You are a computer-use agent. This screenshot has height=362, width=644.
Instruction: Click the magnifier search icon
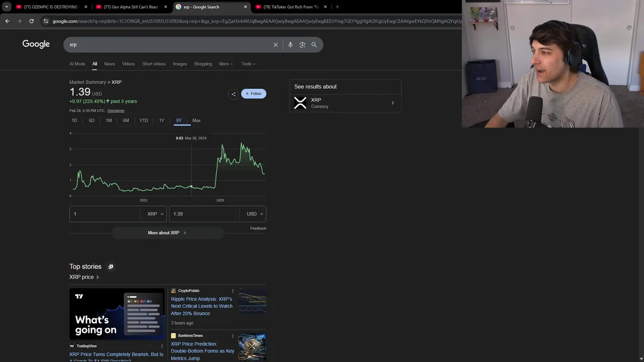pos(314,45)
